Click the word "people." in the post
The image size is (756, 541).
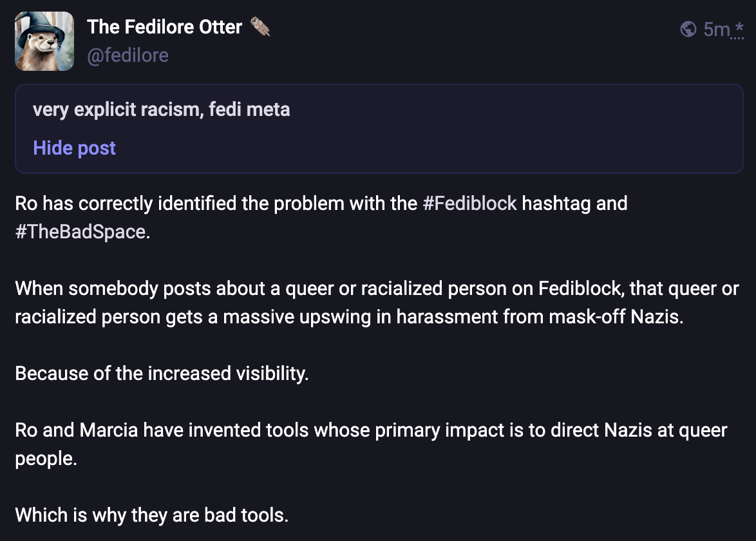(46, 459)
